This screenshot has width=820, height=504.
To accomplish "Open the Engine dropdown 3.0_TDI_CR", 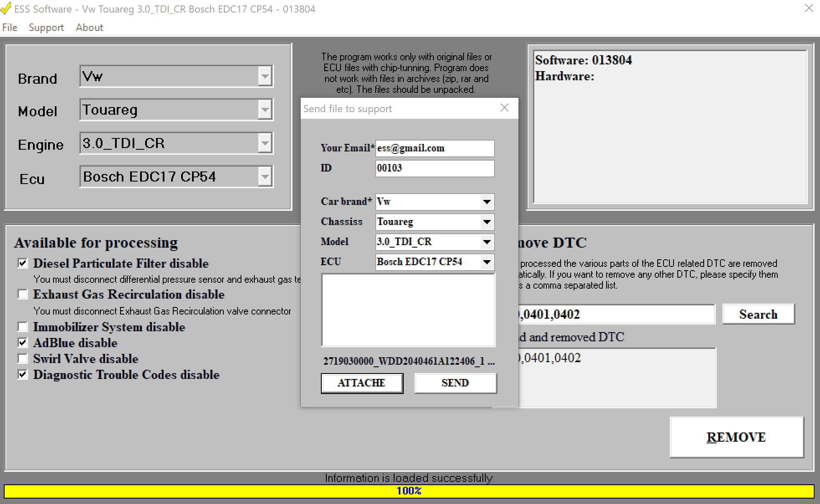I will [x=265, y=143].
